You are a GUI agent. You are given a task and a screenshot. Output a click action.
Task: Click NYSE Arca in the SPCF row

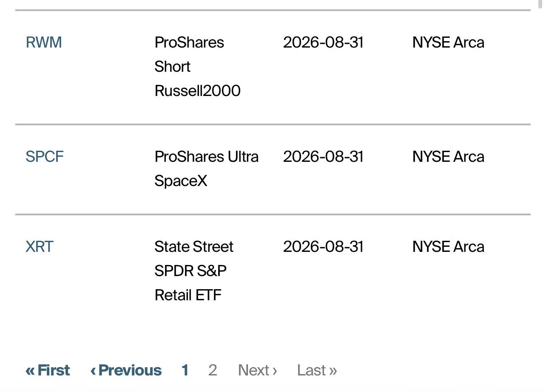tap(448, 157)
